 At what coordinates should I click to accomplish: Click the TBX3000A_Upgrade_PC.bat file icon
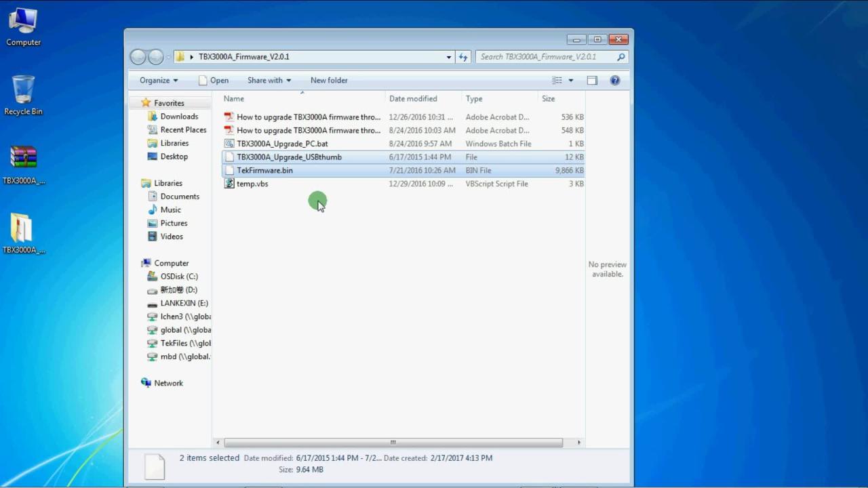(229, 144)
